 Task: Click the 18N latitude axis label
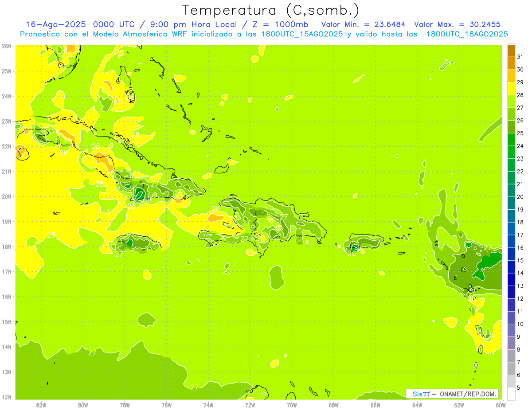point(7,247)
